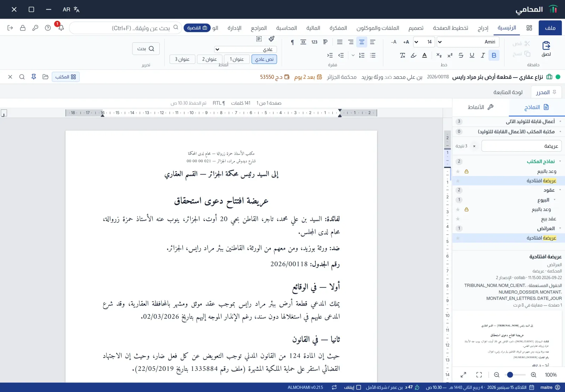Click the format painter brush icon
The width and height of the screenshot is (565, 392).
pyautogui.click(x=271, y=39)
